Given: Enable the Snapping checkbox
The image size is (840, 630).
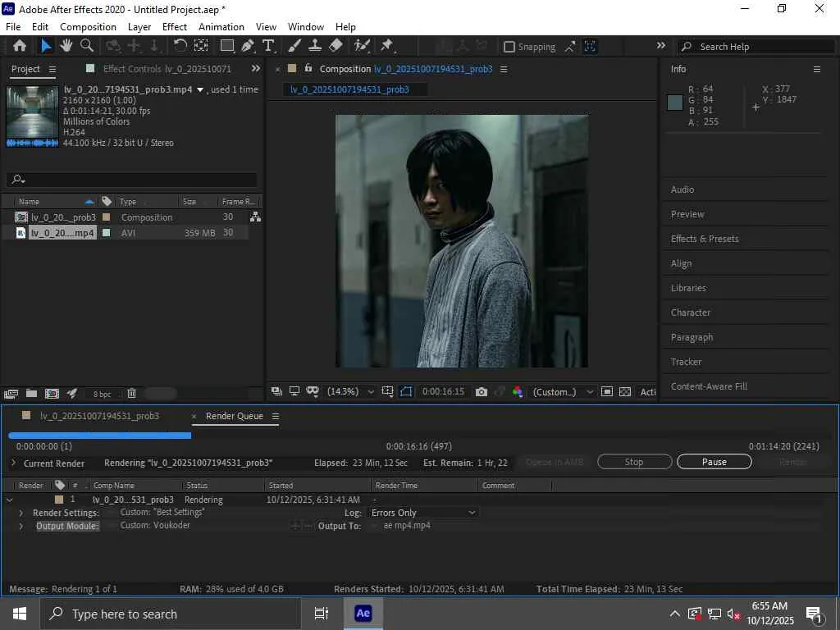Looking at the screenshot, I should pos(509,47).
